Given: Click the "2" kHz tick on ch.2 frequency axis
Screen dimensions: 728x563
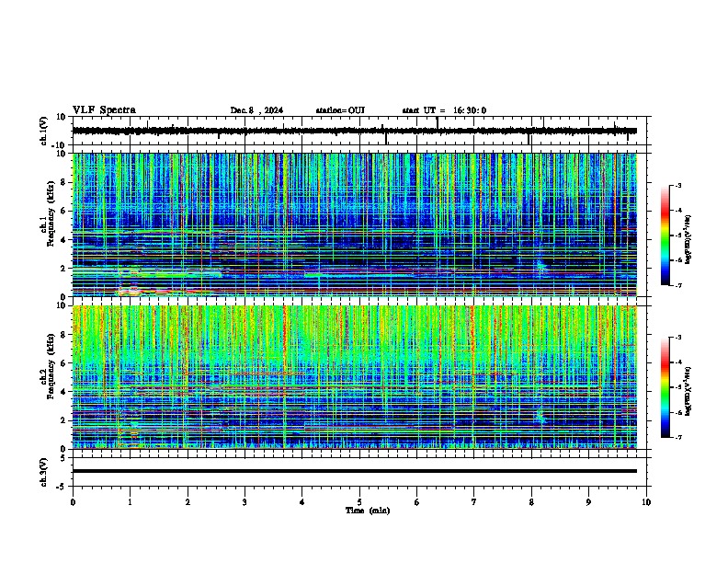Looking at the screenshot, I should click(x=64, y=420).
